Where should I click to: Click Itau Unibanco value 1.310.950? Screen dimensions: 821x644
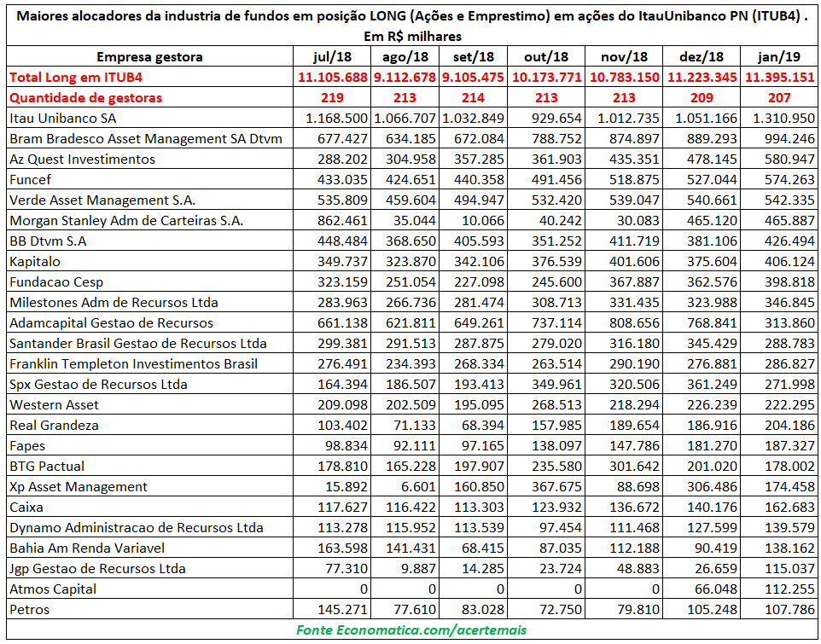tap(783, 119)
